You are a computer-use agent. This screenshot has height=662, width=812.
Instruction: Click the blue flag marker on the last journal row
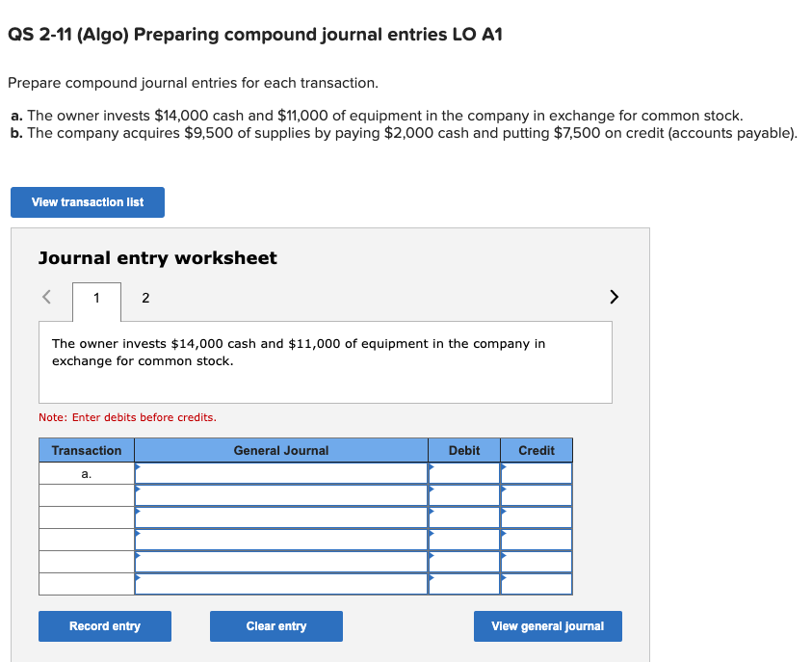point(140,579)
